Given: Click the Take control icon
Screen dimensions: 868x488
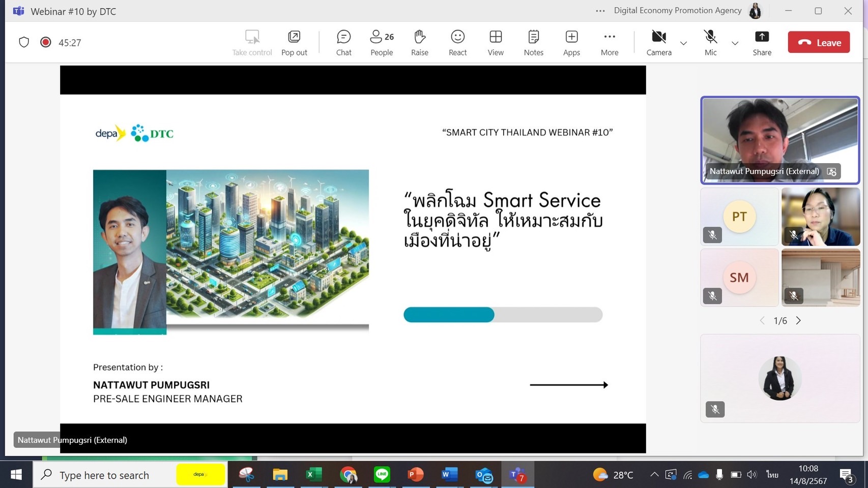Looking at the screenshot, I should (x=252, y=37).
